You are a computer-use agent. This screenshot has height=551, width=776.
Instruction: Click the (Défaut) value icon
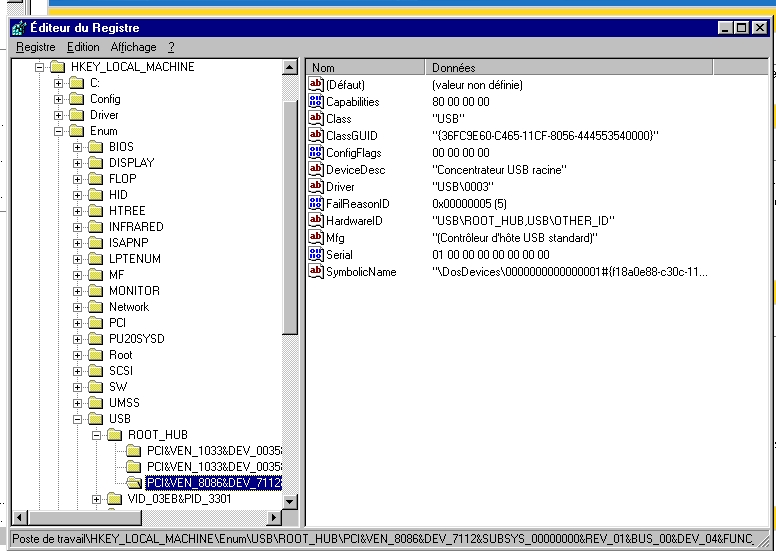coord(316,84)
